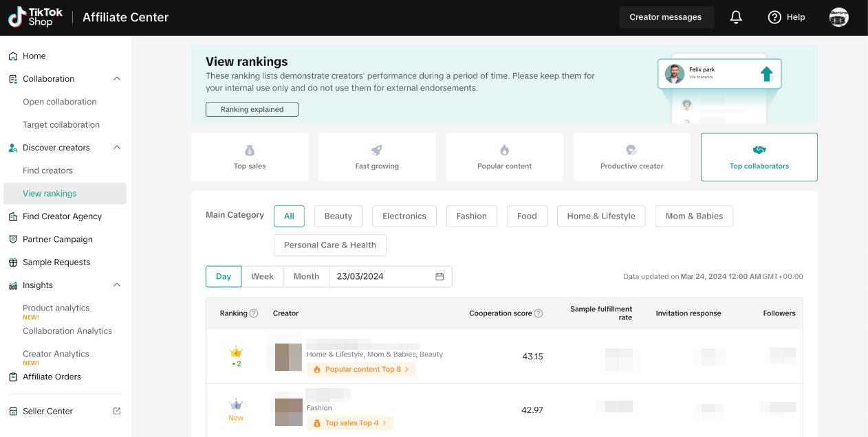
Task: Collapse the Insights sidebar section
Action: (117, 285)
